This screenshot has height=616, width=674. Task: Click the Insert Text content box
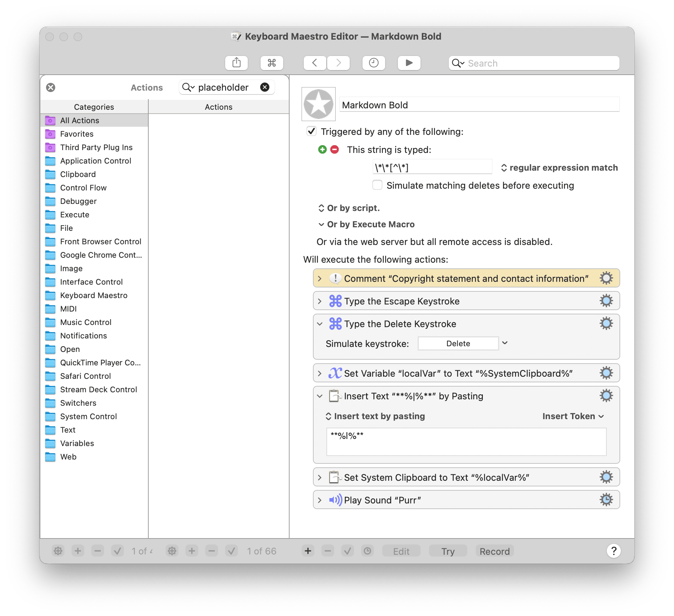466,442
